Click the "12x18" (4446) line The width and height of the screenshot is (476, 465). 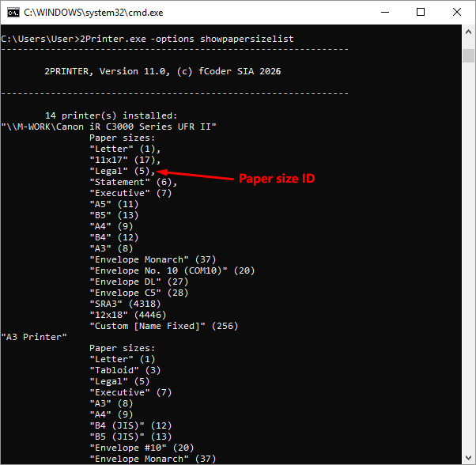tap(128, 315)
